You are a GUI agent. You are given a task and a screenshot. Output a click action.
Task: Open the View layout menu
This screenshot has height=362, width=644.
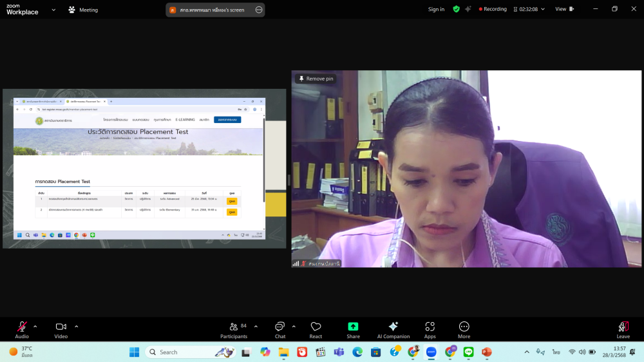pos(564,9)
